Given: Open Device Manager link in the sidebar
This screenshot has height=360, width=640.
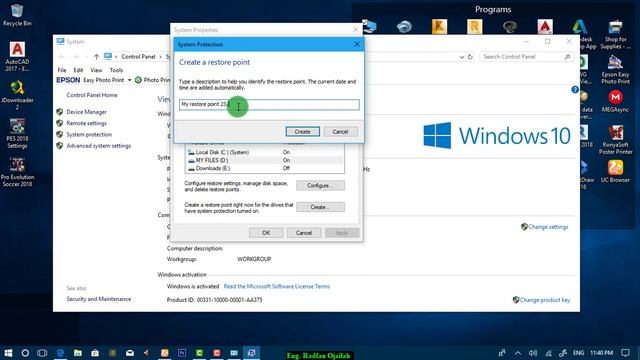Looking at the screenshot, I should coord(87,112).
